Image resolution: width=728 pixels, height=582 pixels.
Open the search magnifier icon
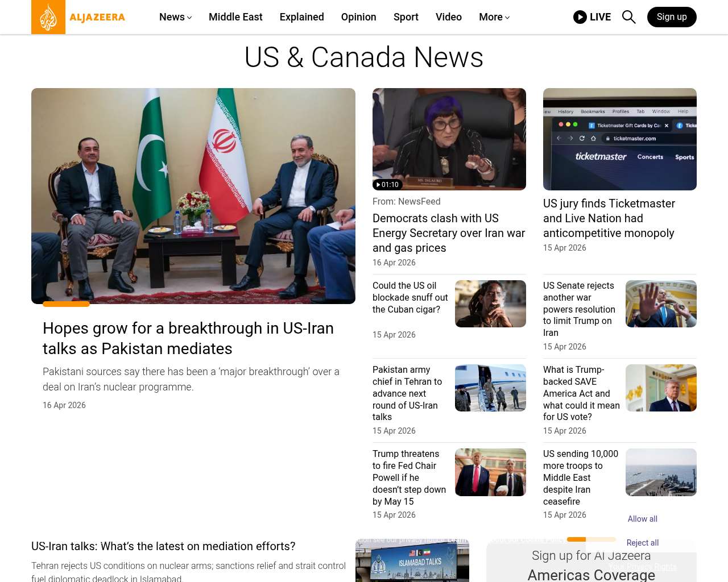(x=628, y=17)
